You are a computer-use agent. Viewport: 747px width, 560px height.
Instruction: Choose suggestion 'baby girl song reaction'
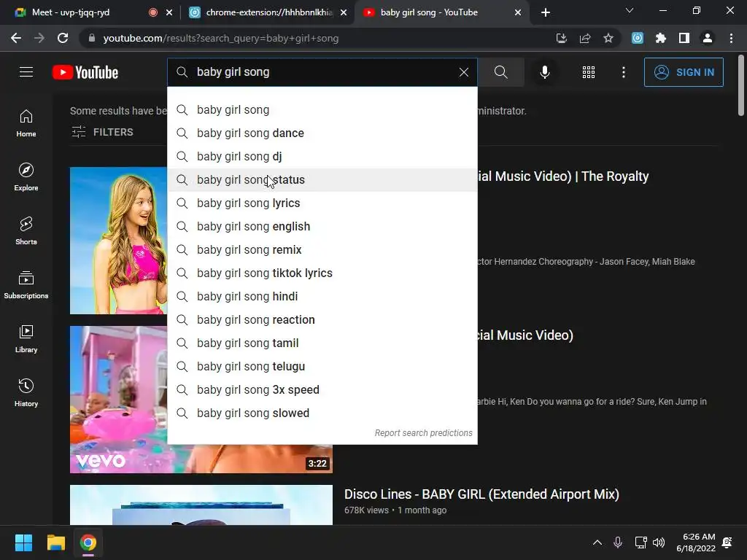pos(322,319)
